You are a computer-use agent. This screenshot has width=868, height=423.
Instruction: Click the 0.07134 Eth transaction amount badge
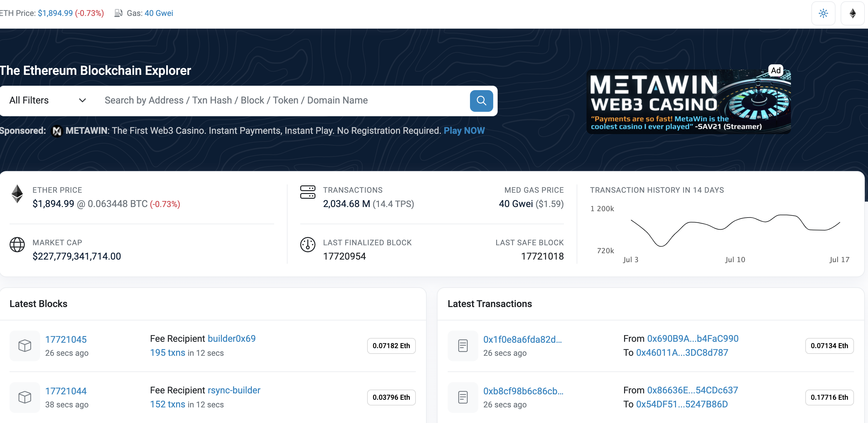[829, 346]
